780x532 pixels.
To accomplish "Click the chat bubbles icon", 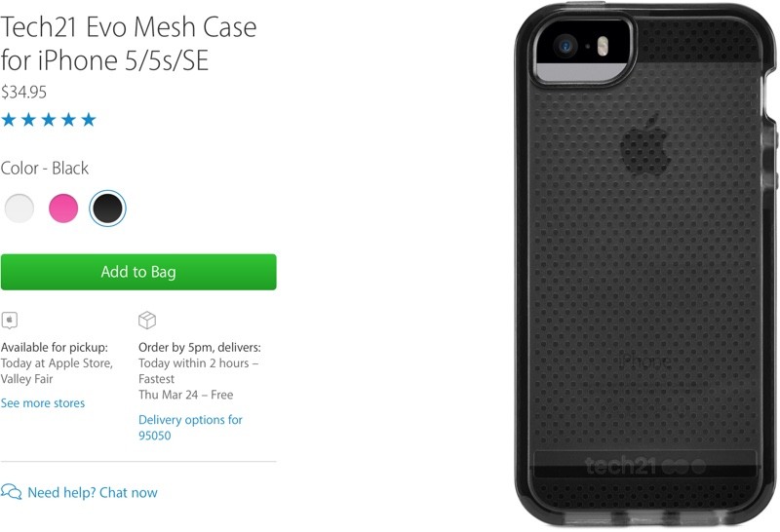I will [11, 492].
